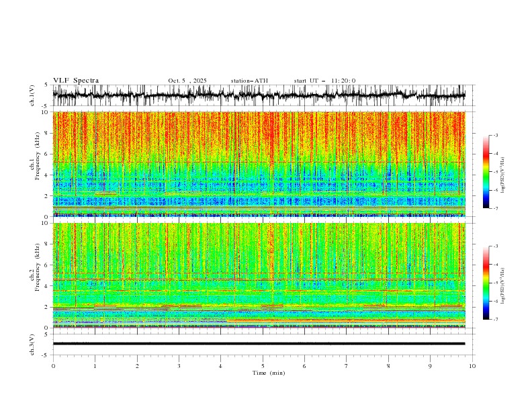Image resolution: width=532 pixels, height=411 pixels.
Task: Click the "-7" tick on upper colorbar
Action: coord(496,208)
